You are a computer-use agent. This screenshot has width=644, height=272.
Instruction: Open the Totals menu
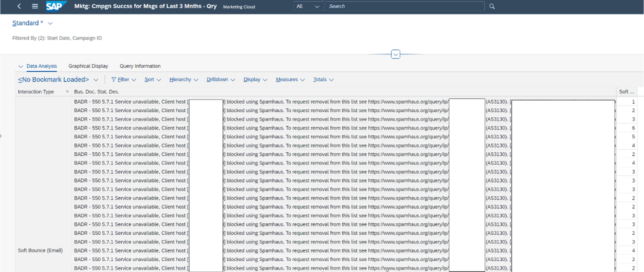pyautogui.click(x=323, y=80)
